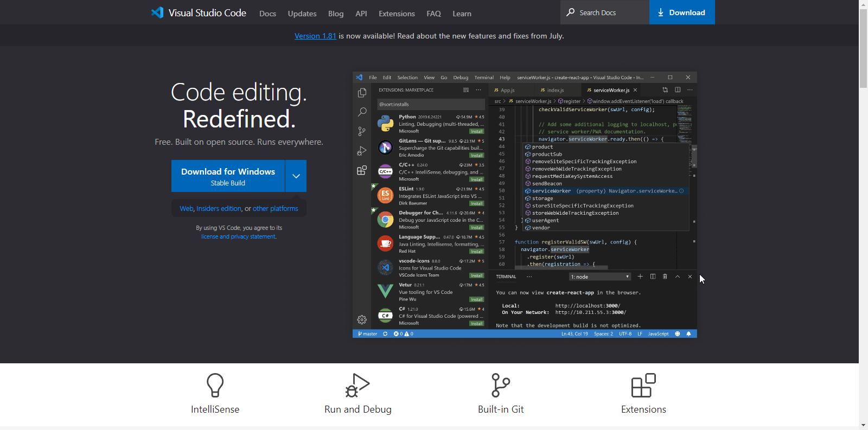Open the Updates navigation item
This screenshot has width=868, height=430.
302,14
